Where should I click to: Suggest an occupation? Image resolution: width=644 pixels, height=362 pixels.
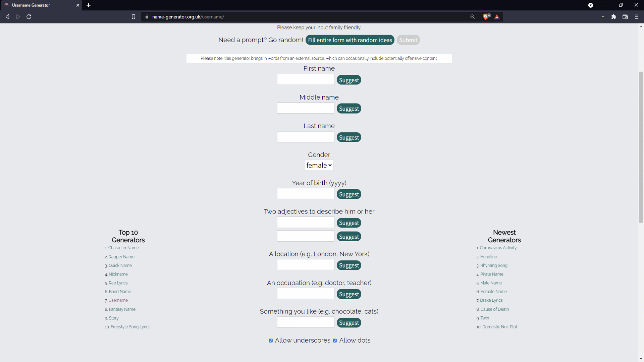(x=349, y=294)
